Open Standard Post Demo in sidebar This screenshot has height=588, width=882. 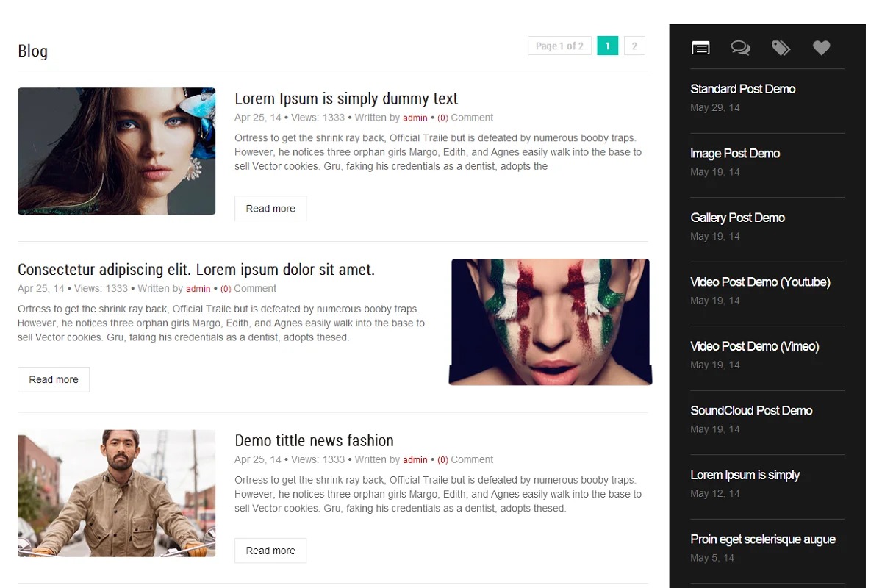pos(742,89)
